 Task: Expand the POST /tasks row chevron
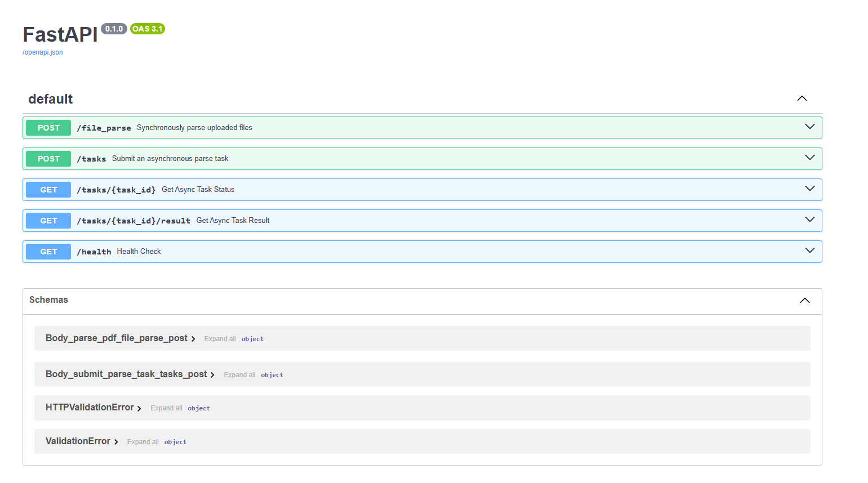pos(810,158)
